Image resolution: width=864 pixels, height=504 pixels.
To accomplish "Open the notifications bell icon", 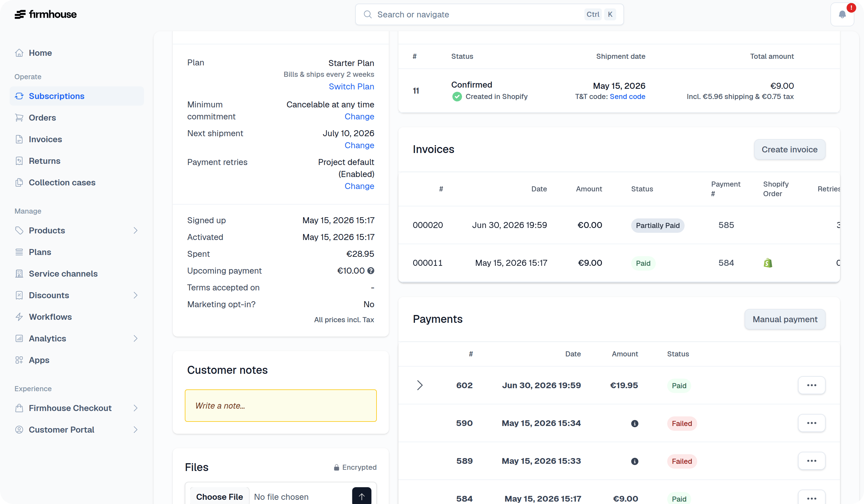I will tap(842, 14).
